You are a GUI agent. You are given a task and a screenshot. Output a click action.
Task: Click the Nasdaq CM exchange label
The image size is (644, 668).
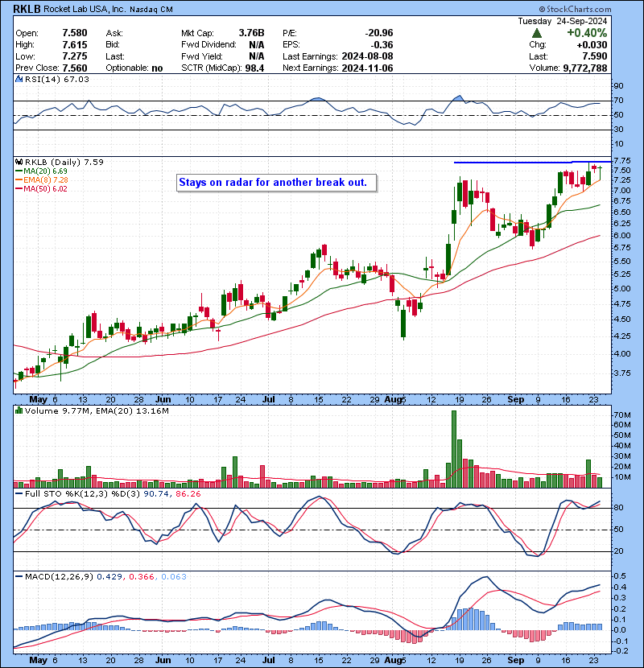pos(151,9)
